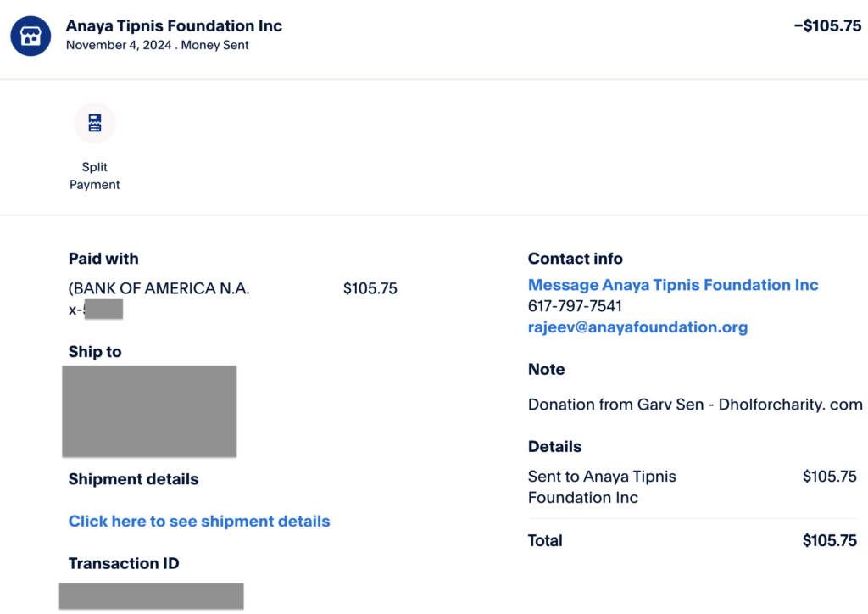
Task: Click the rajeev@anayafoundation.org email link
Action: tap(637, 327)
